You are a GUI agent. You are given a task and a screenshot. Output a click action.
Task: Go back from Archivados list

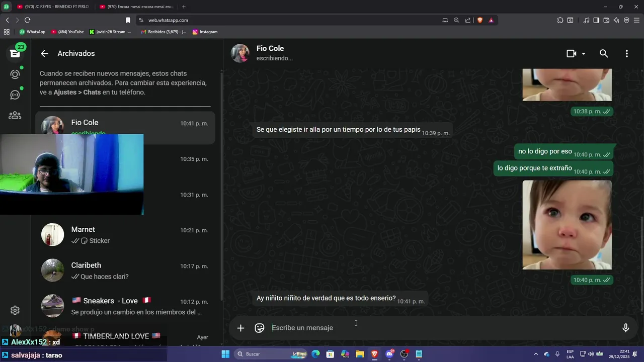(45, 53)
